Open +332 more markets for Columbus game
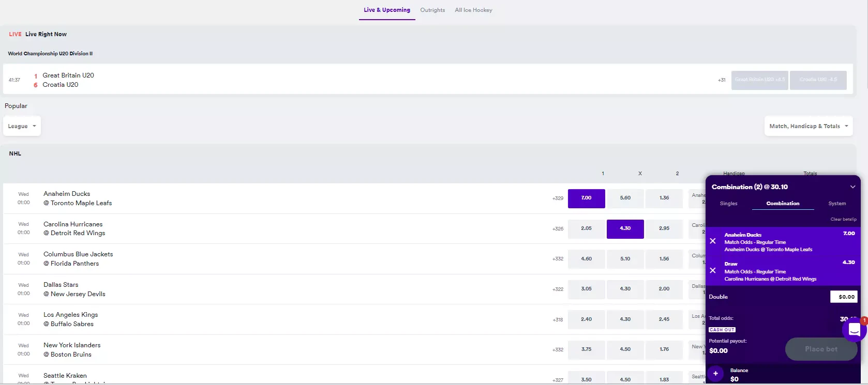Screen dimensions: 868x385 pyautogui.click(x=558, y=259)
